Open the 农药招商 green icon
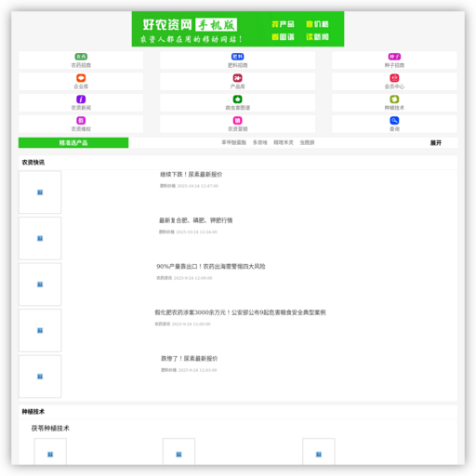 coord(81,57)
